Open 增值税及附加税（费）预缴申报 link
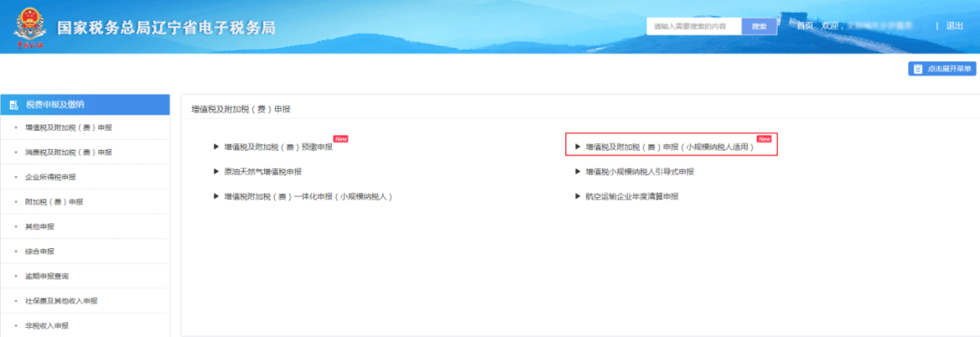The width and height of the screenshot is (980, 337). tap(279, 147)
